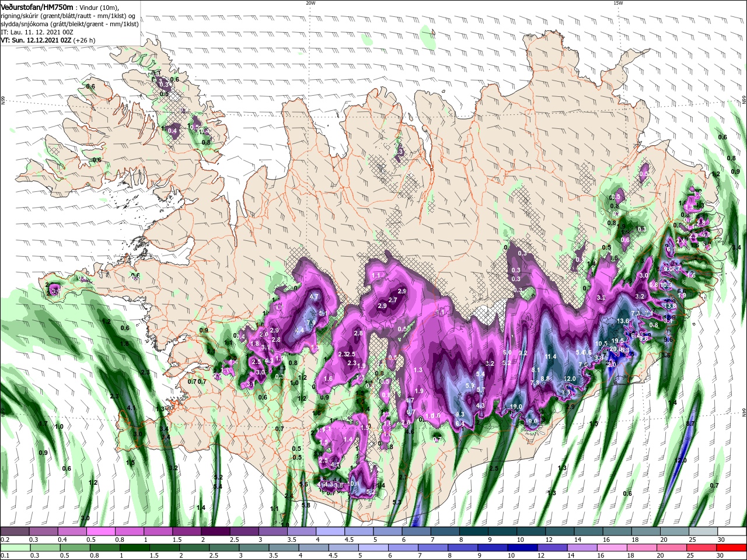Click the 'slydda/snjókoma' legend description line
The width and height of the screenshot is (747, 560).
click(69, 24)
